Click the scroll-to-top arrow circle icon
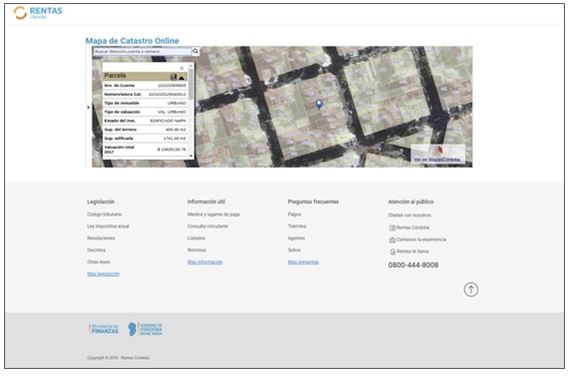The height and width of the screenshot is (376, 572). click(471, 290)
